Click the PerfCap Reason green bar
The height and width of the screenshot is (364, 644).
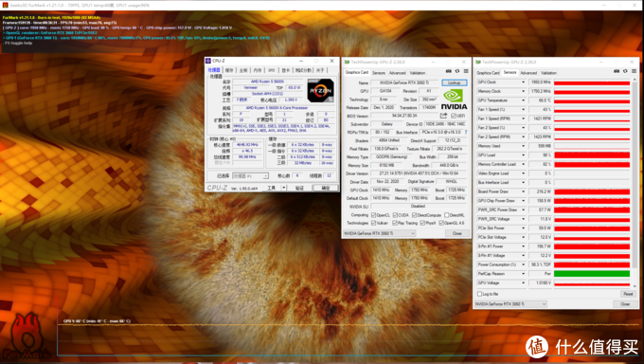point(592,274)
